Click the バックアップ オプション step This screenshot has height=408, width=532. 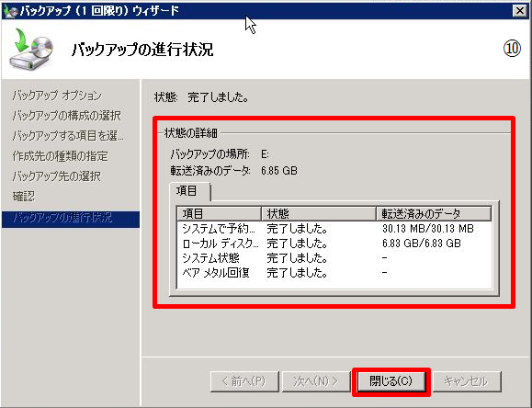tap(57, 96)
